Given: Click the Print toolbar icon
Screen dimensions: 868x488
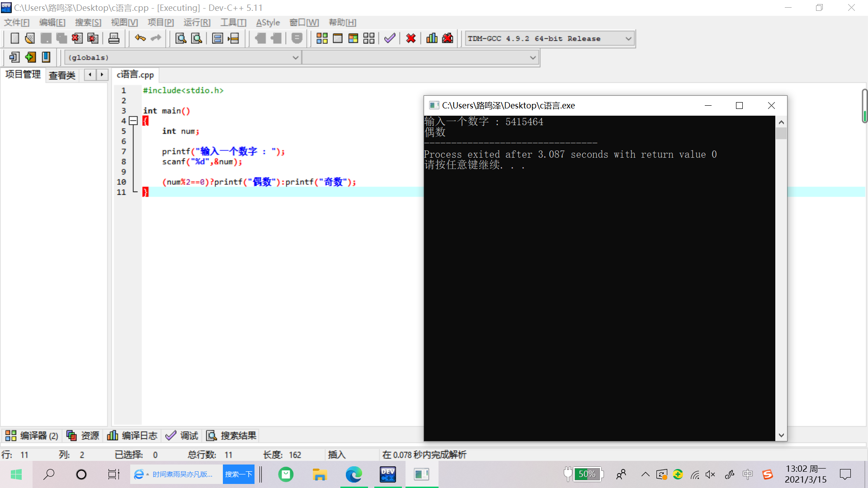Looking at the screenshot, I should [x=114, y=38].
